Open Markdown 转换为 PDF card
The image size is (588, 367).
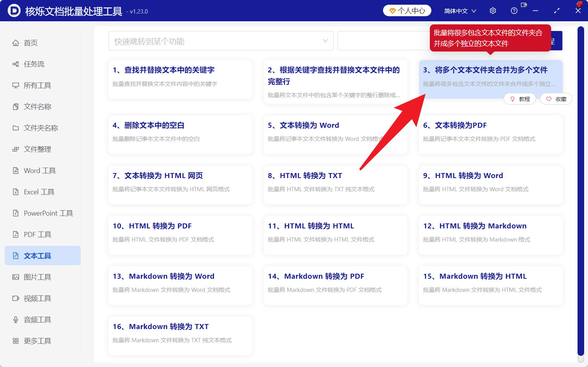[335, 286]
